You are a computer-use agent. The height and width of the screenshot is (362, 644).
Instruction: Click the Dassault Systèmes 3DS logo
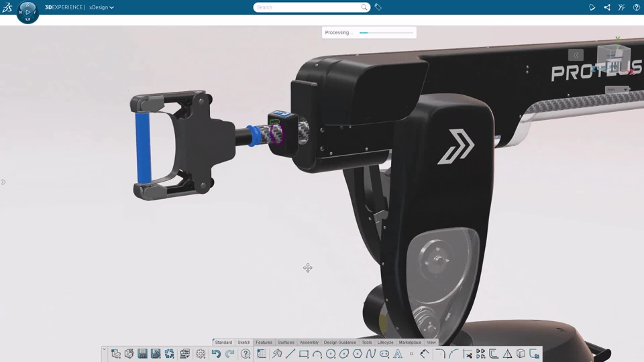pos(7,7)
